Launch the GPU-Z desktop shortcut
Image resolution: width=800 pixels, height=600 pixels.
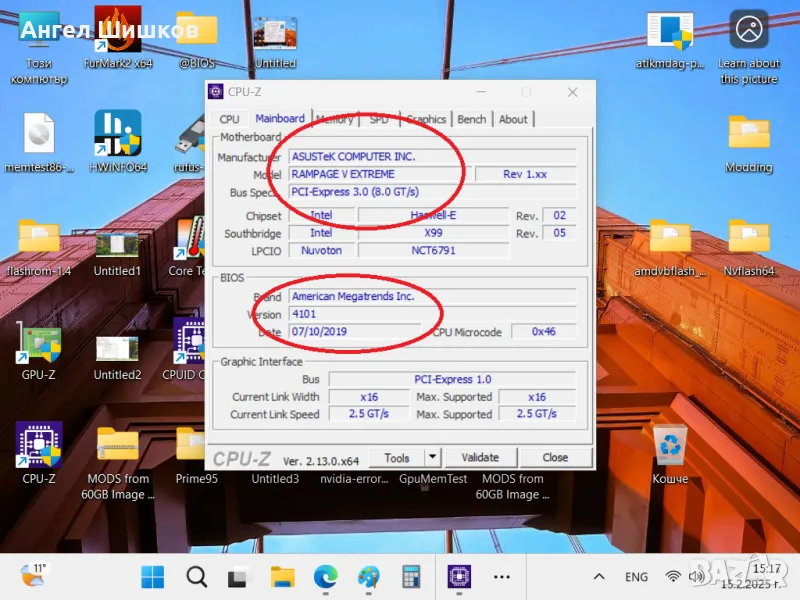(x=38, y=345)
